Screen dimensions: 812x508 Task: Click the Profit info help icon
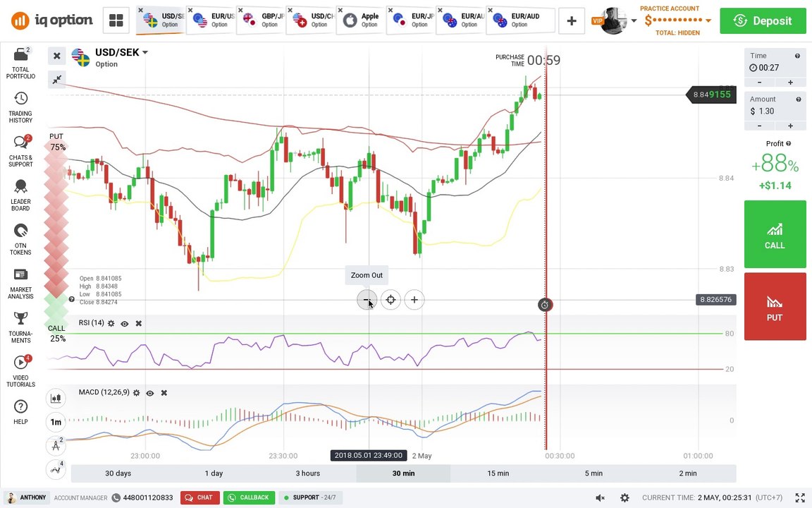pos(789,144)
